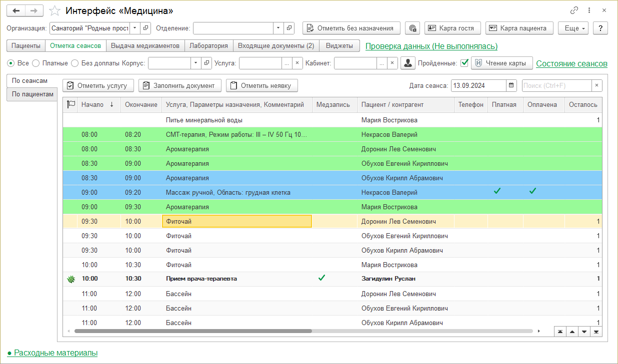Expand the Корпус dropdown arrow

[x=195, y=63]
